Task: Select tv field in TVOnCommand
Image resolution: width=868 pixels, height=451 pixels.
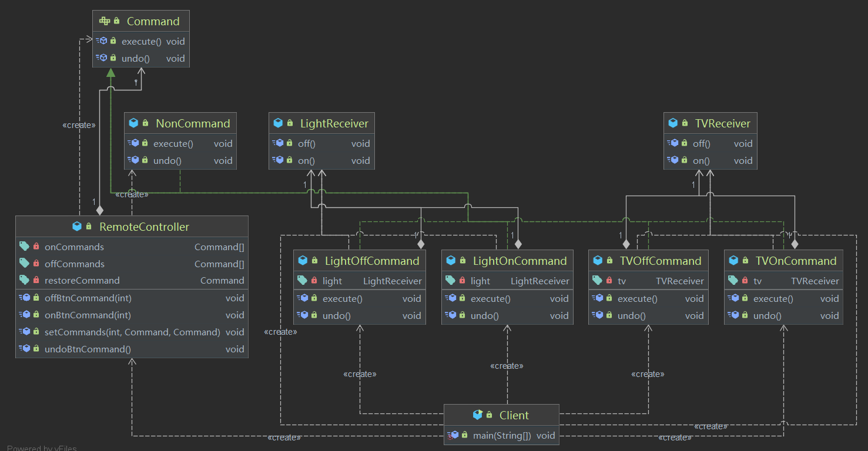Action: (784, 281)
